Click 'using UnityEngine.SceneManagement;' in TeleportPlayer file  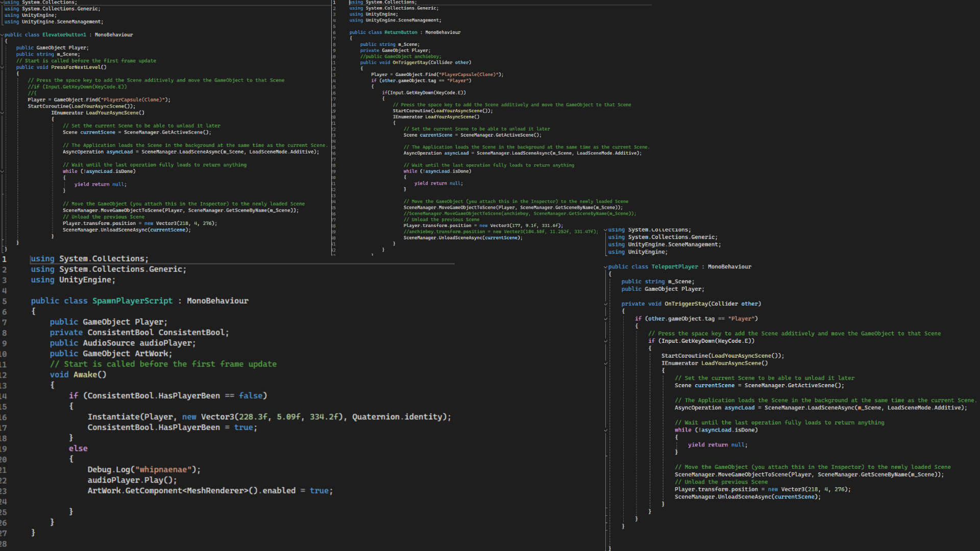click(665, 245)
